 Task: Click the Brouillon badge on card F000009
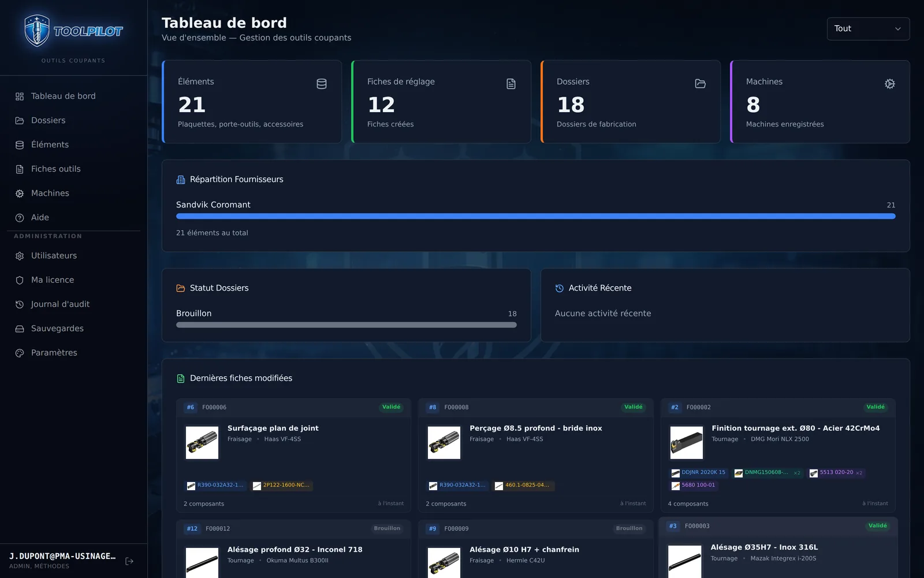pos(629,528)
